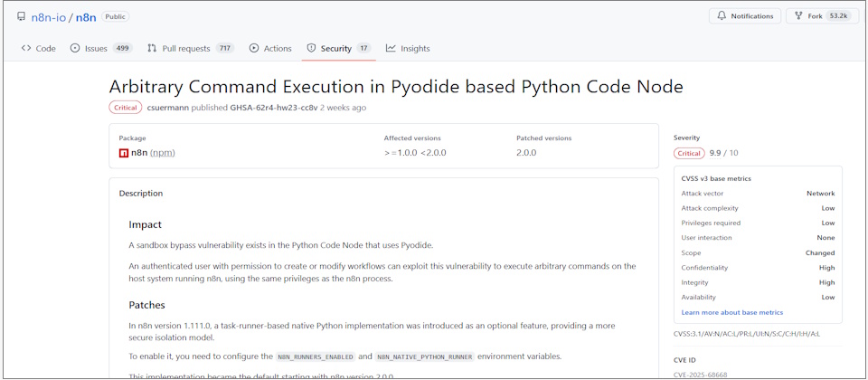Click the Actions play icon
This screenshot has height=380, width=868.
(x=254, y=48)
